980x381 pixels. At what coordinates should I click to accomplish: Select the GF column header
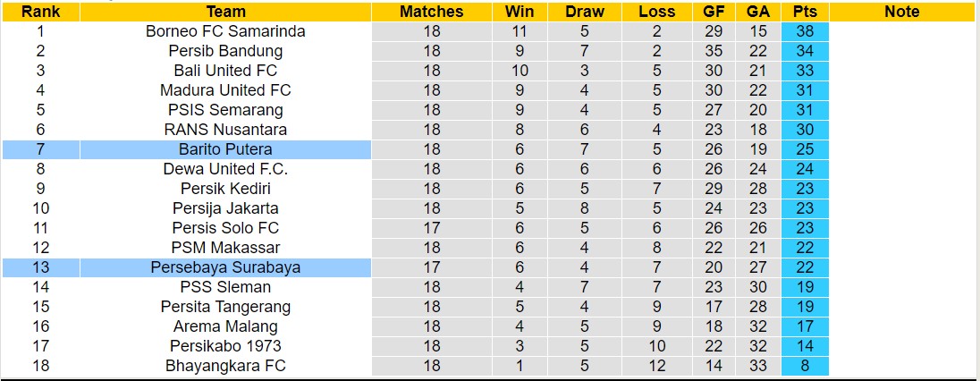pos(714,12)
